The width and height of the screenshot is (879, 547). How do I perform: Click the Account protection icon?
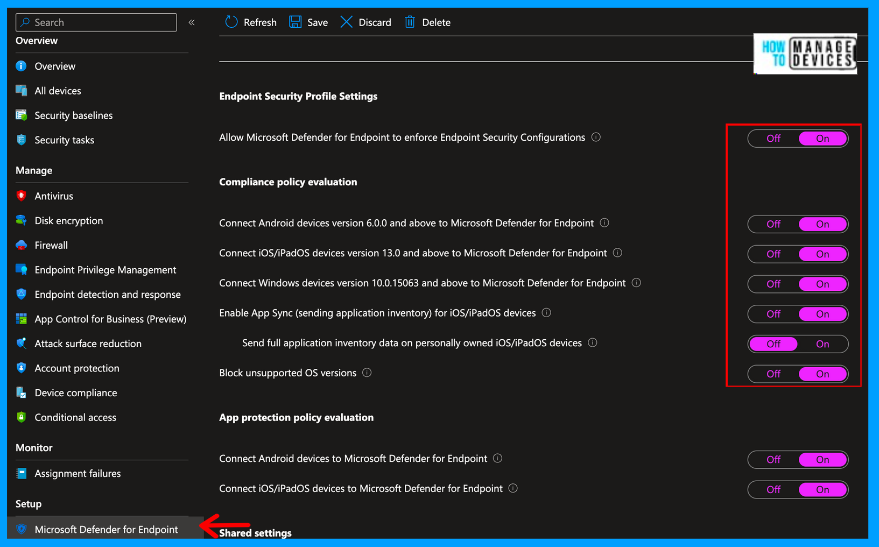[21, 368]
